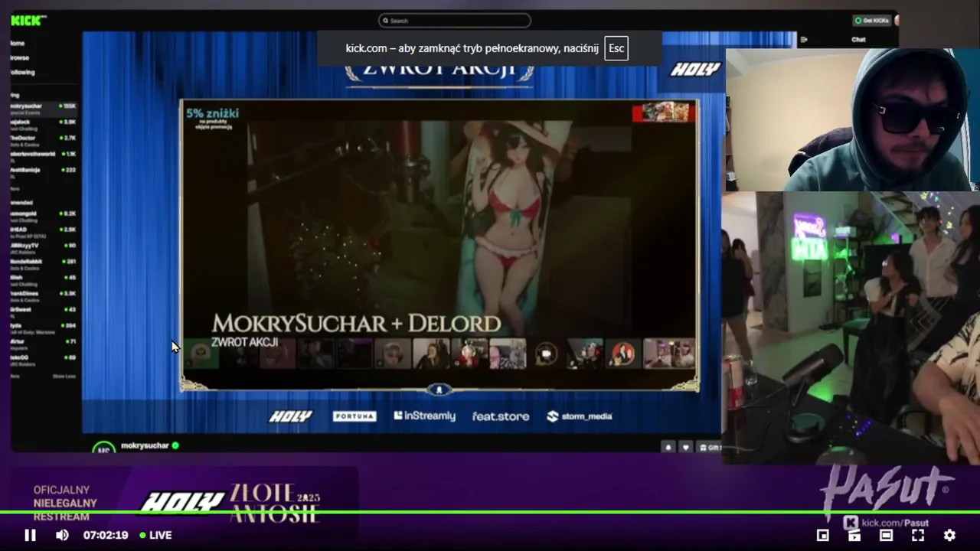Screen dimensions: 980x551
Task: Open Browse in the restreamed Kick sidebar
Action: pos(19,57)
